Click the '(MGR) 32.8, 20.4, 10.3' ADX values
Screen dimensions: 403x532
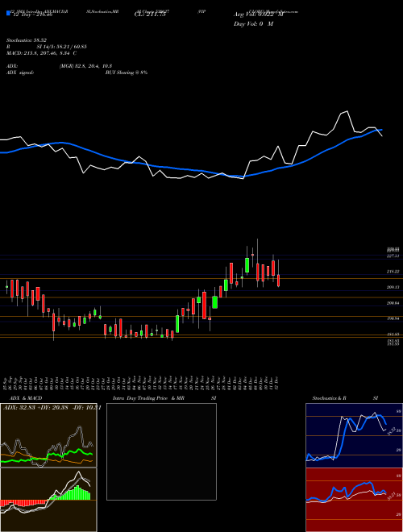tap(85, 66)
